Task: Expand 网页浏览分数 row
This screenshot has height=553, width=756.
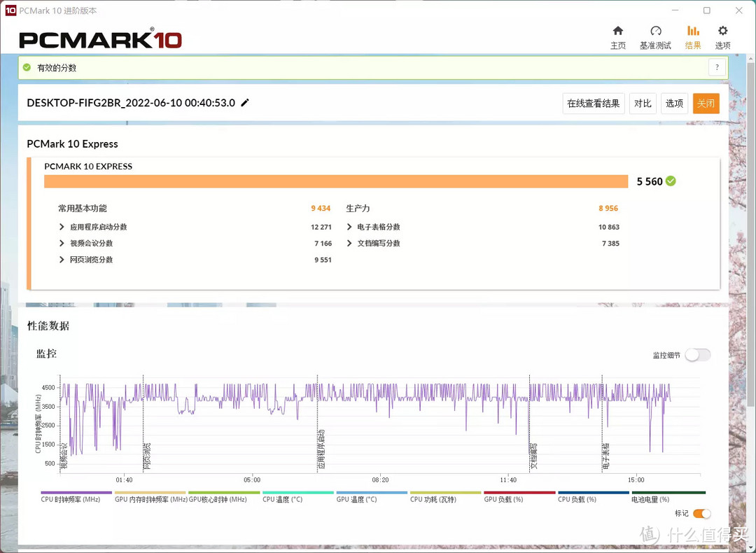Action: (61, 260)
